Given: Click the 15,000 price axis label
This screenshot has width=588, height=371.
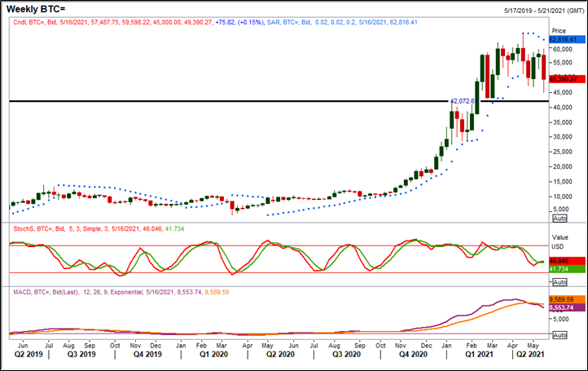Looking at the screenshot, I should [x=563, y=182].
